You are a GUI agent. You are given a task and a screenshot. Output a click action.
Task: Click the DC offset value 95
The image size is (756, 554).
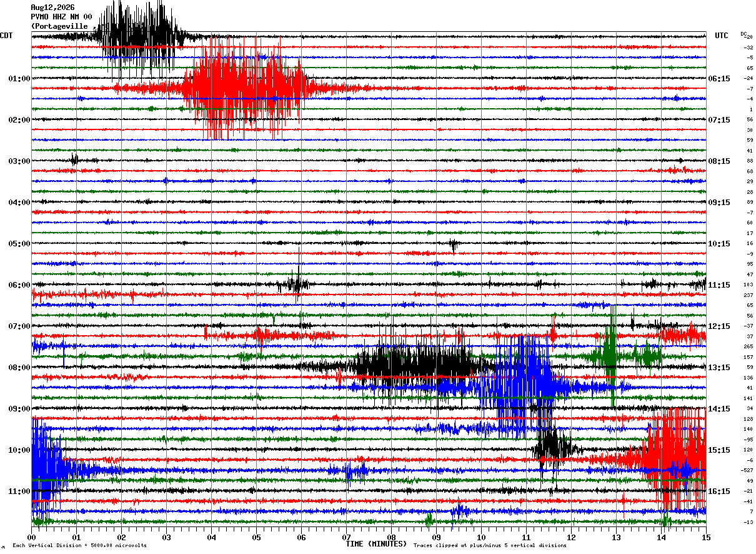(x=750, y=264)
